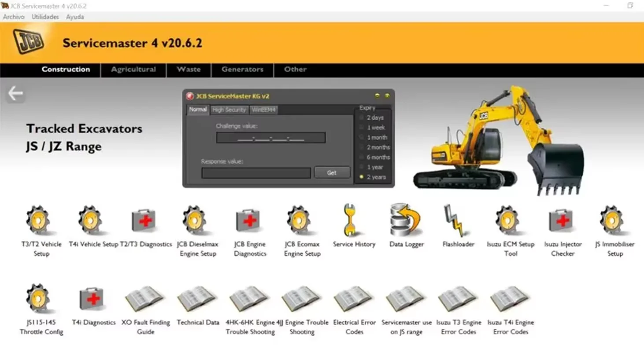The height and width of the screenshot is (352, 644).
Task: Open the Utilidades menu
Action: pyautogui.click(x=45, y=17)
